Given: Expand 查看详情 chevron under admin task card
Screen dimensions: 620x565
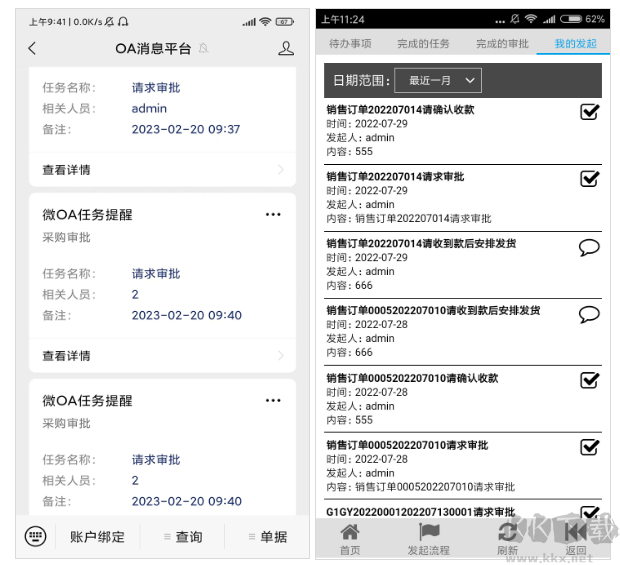Looking at the screenshot, I should (281, 170).
